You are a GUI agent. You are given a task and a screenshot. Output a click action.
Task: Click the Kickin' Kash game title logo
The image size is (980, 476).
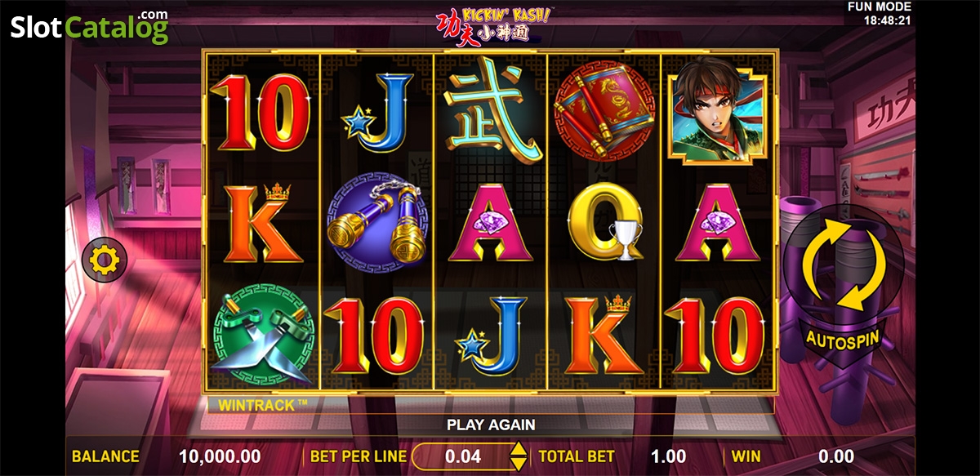[x=490, y=22]
